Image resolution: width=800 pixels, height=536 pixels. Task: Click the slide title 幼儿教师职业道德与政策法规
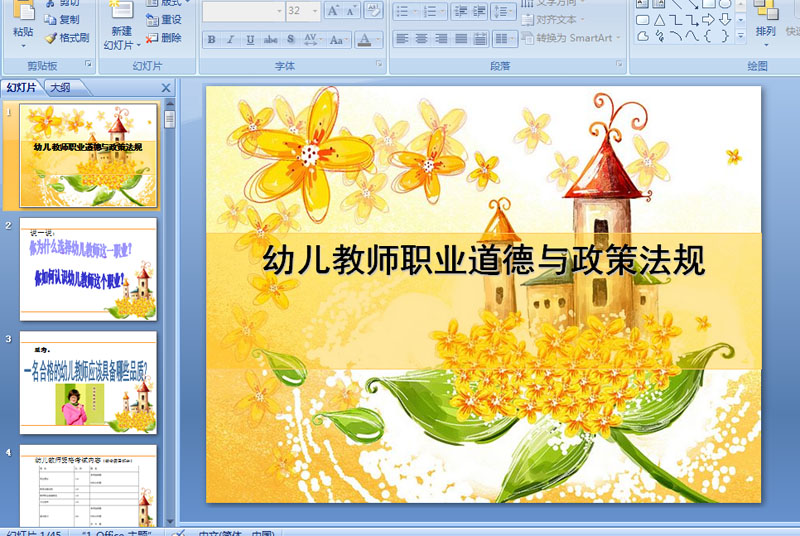(484, 260)
